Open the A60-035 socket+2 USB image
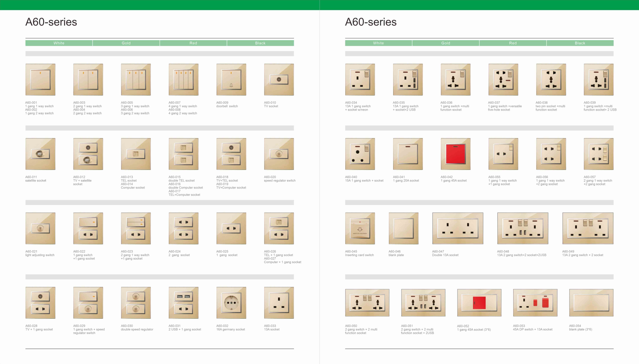This screenshot has height=364, width=639. click(408, 79)
